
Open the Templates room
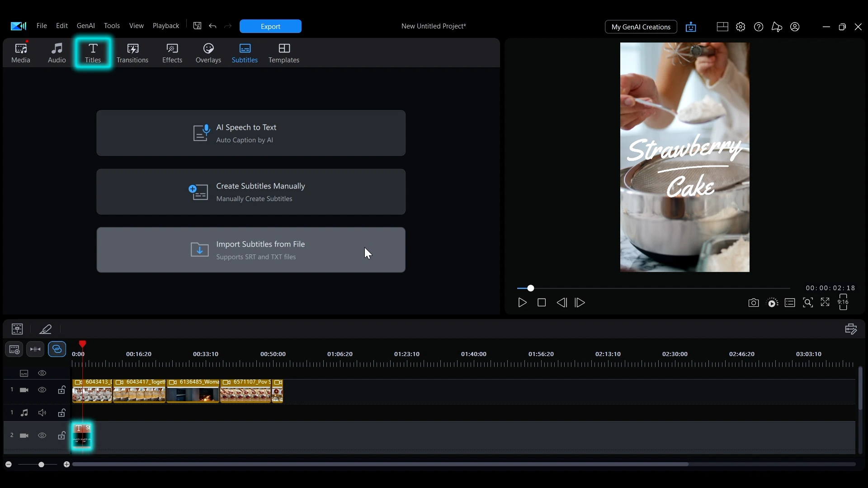click(284, 53)
